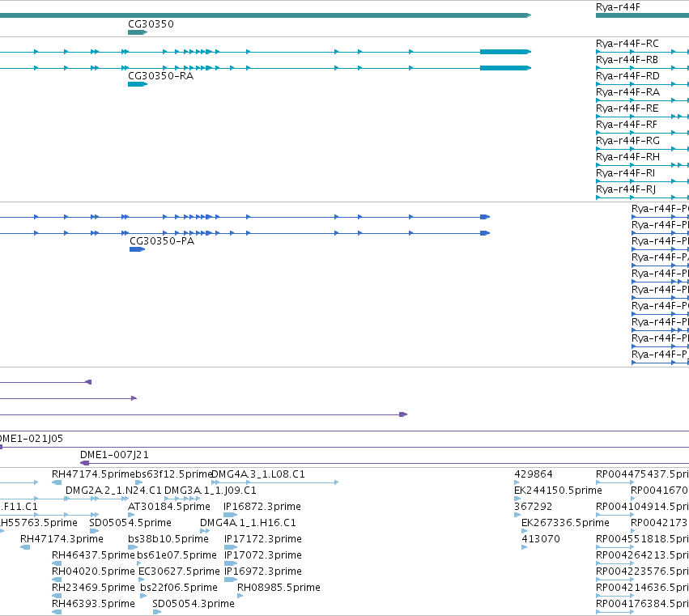689x616 pixels.
Task: Select the CG30350-RA transcript glyph
Action: [138, 84]
